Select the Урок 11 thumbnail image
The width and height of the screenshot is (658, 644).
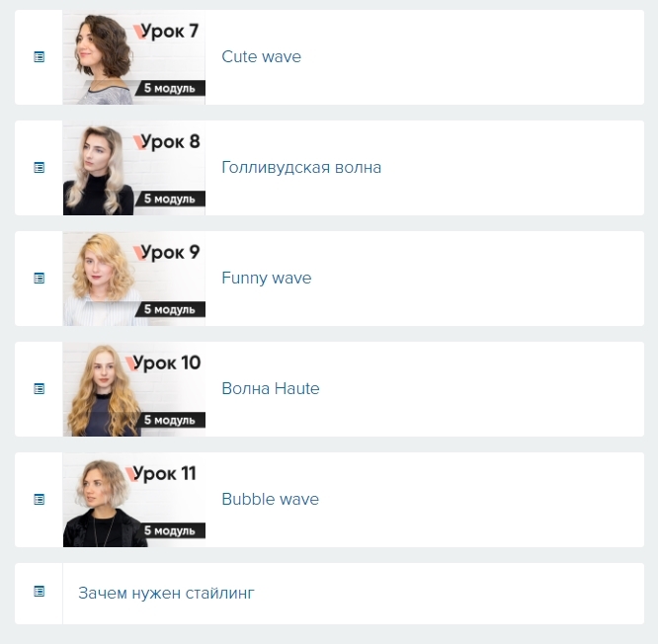coord(134,500)
